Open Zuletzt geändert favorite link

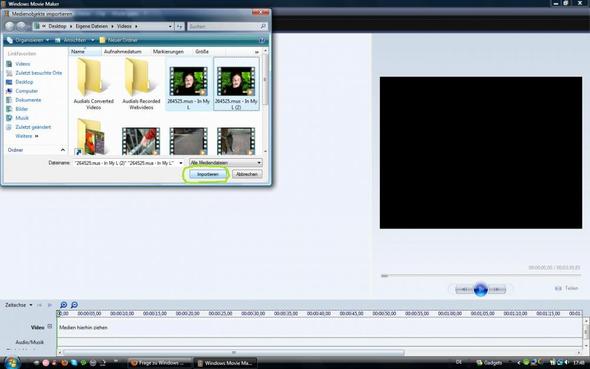coord(33,127)
